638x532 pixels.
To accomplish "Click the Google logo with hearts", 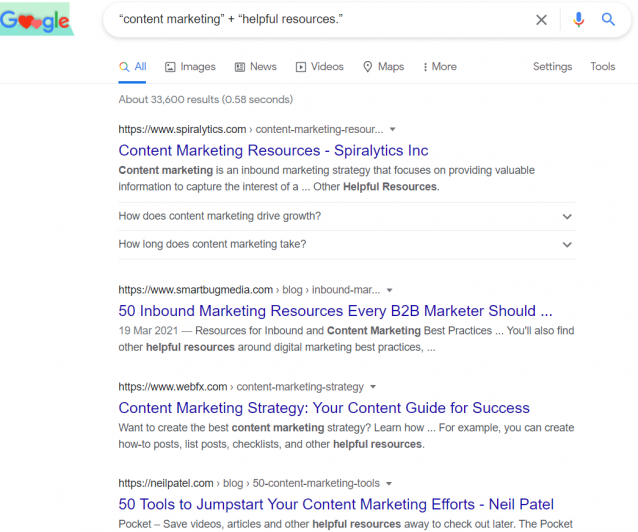I will point(36,19).
